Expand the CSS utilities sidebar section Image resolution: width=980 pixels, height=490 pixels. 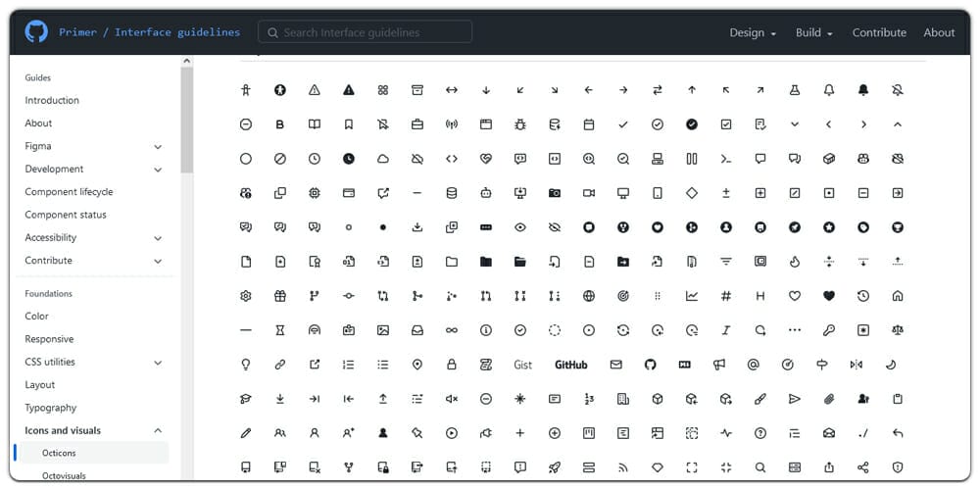click(x=158, y=362)
